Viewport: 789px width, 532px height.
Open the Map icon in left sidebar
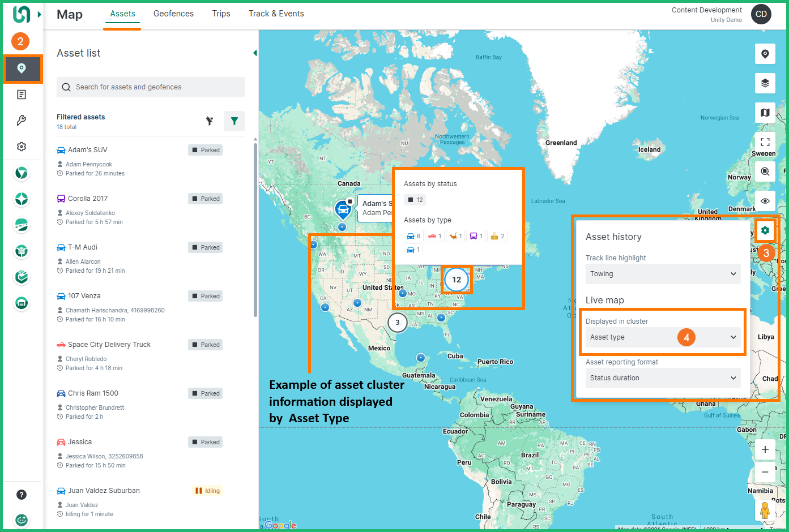22,68
